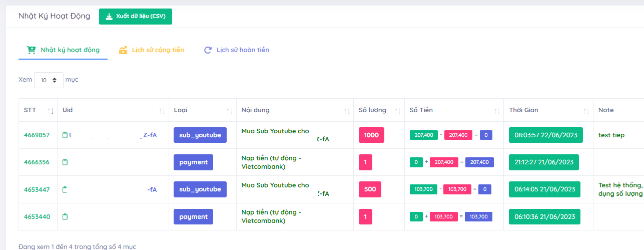
Task: Sort table by Nội dung column
Action: [346, 110]
